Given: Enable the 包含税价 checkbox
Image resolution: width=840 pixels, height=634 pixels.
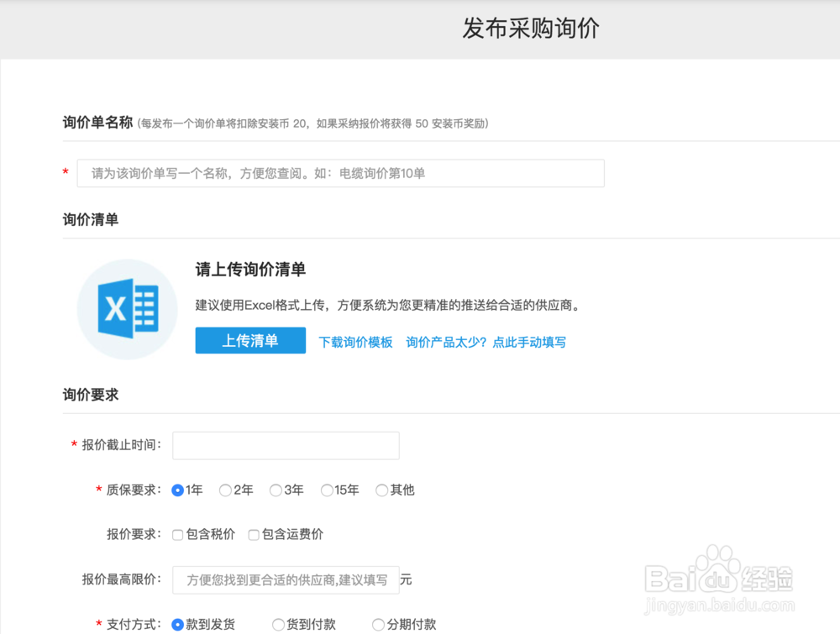Looking at the screenshot, I should click(x=178, y=534).
